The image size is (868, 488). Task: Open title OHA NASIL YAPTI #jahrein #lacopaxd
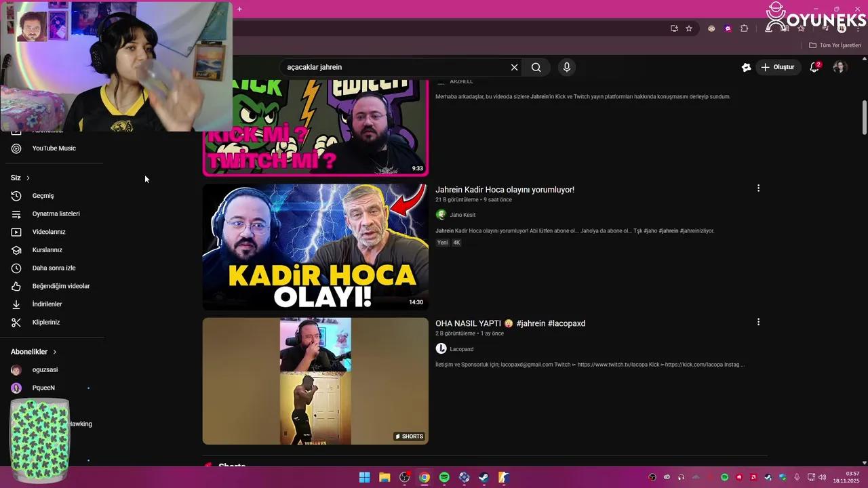(x=510, y=323)
